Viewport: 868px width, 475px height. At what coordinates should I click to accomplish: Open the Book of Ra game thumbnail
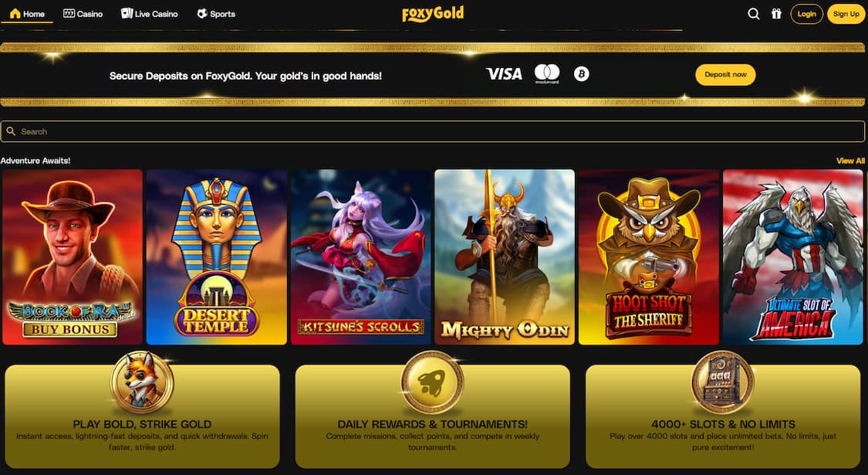click(73, 257)
